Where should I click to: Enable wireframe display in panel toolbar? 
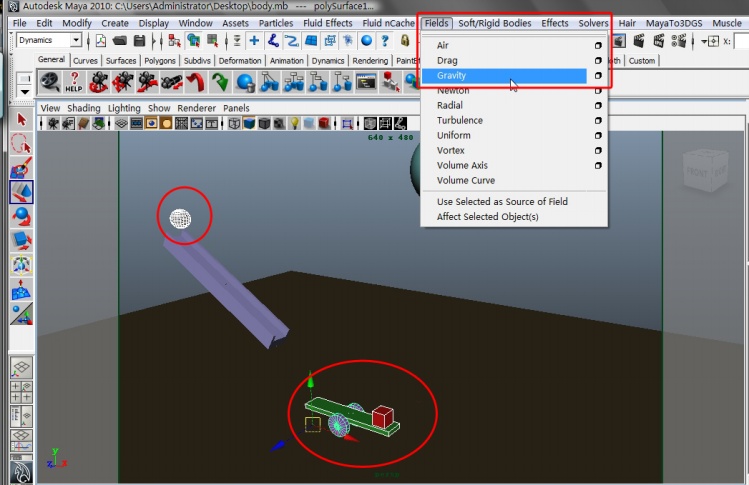pyautogui.click(x=234, y=124)
